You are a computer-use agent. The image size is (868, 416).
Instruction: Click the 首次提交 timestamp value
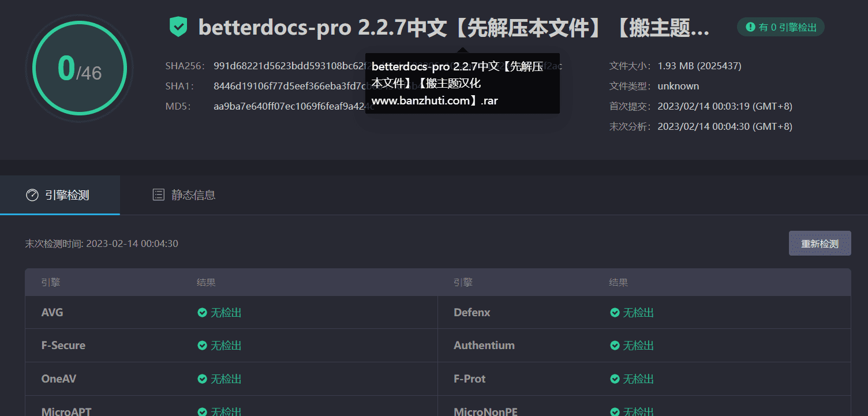click(x=725, y=106)
